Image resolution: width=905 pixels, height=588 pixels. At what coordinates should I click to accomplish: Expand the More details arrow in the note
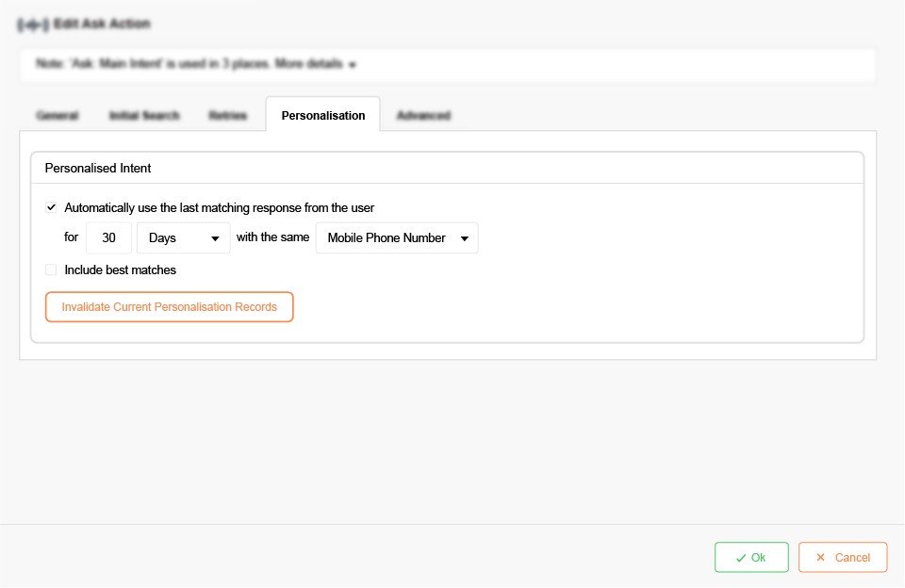(353, 65)
